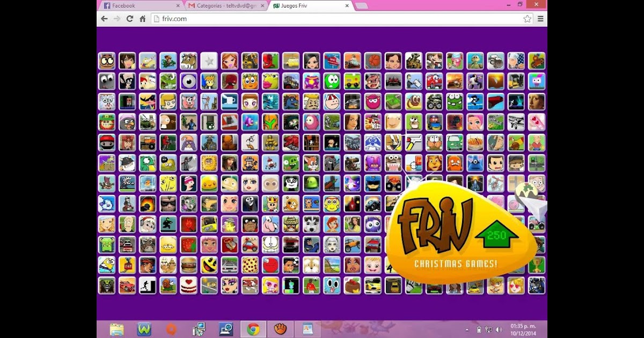Switch to the Facebook tab
This screenshot has width=644, height=338.
click(x=141, y=5)
